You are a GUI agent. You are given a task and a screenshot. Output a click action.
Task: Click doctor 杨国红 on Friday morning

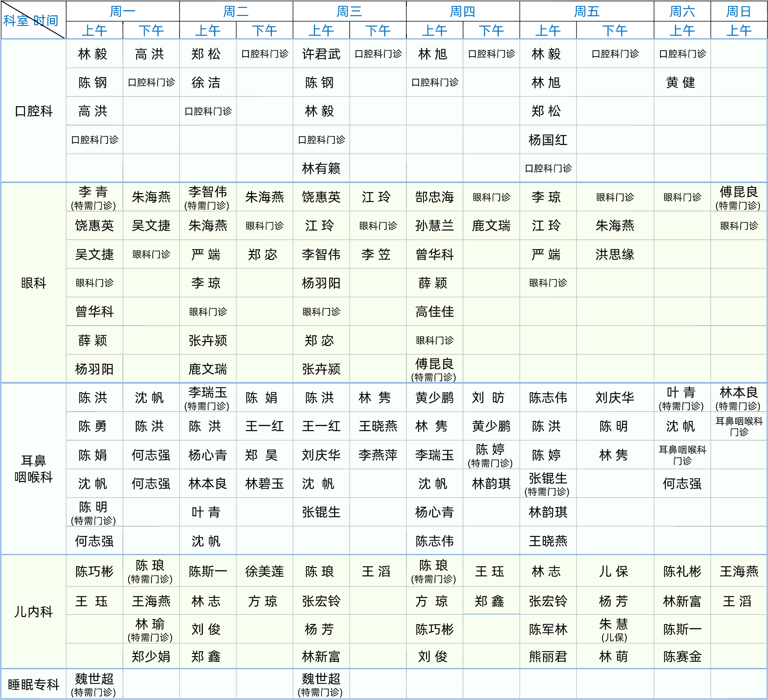coord(548,140)
